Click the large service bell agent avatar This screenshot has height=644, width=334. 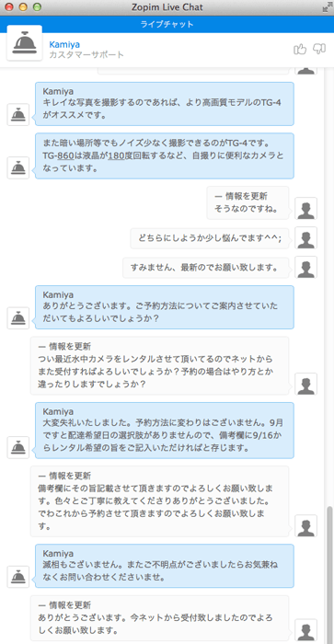pyautogui.click(x=25, y=42)
